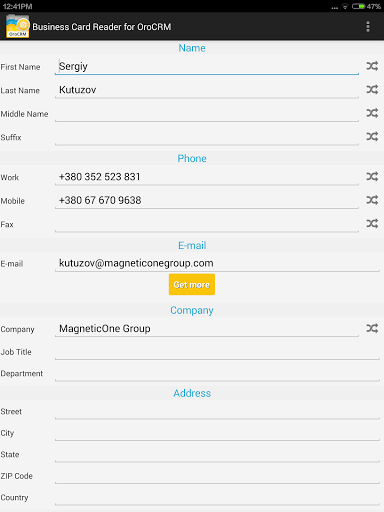Screen dimensions: 384x512
Task: Check the battery indicator in status bar
Action: pos(359,6)
